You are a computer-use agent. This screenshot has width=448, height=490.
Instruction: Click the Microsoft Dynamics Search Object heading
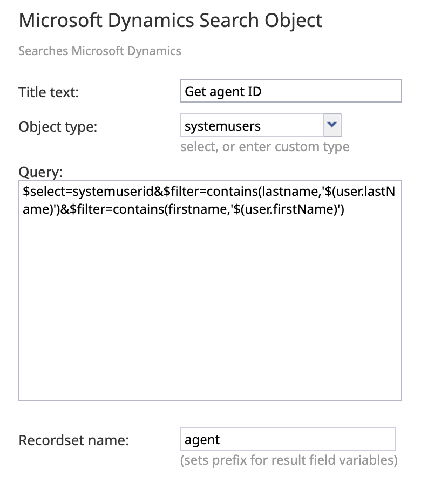tap(171, 20)
